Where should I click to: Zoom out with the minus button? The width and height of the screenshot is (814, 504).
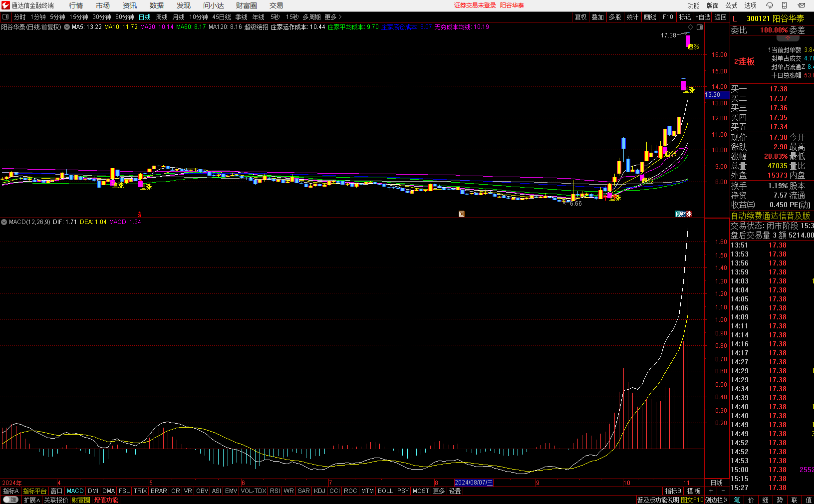(723, 491)
